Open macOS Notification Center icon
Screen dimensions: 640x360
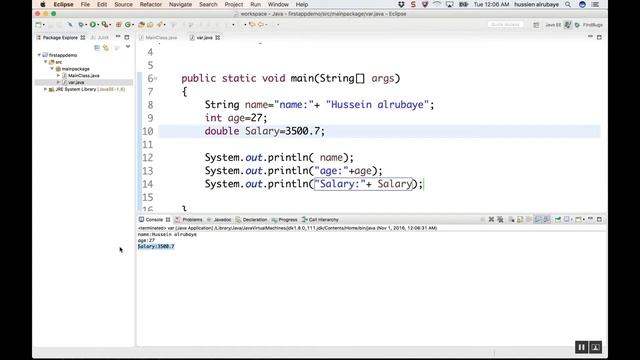(596, 4)
